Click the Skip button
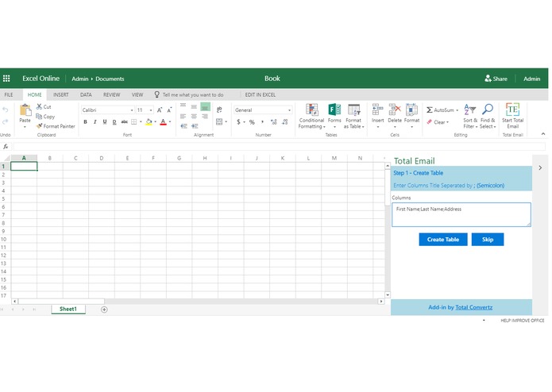 pyautogui.click(x=488, y=240)
